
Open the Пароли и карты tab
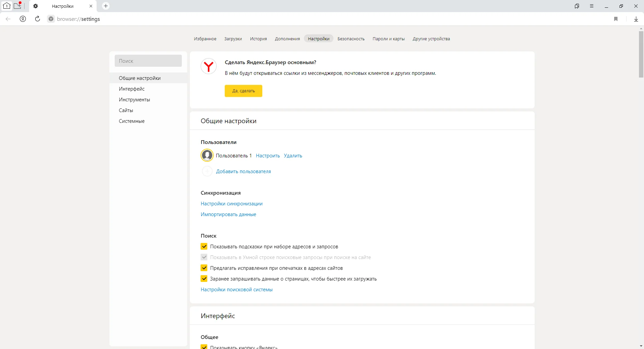point(388,39)
